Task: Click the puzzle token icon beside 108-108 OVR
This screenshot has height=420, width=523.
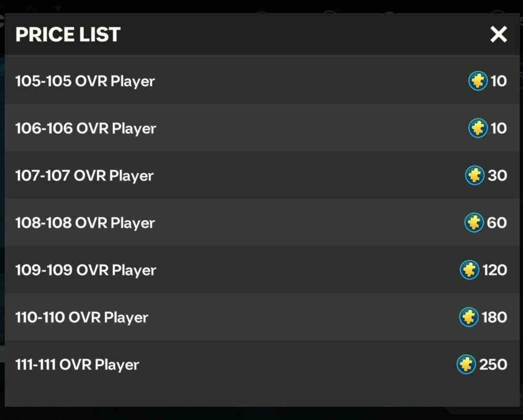Action: pyautogui.click(x=473, y=223)
